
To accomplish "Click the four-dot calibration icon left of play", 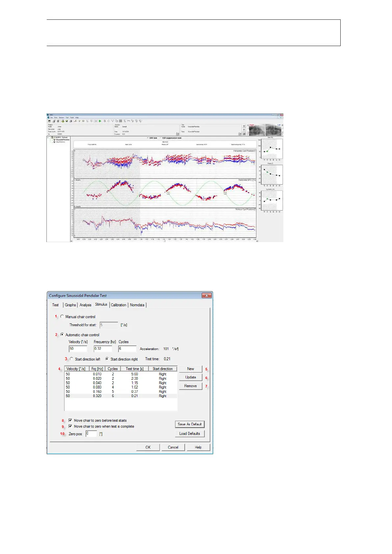I will 96,121.
